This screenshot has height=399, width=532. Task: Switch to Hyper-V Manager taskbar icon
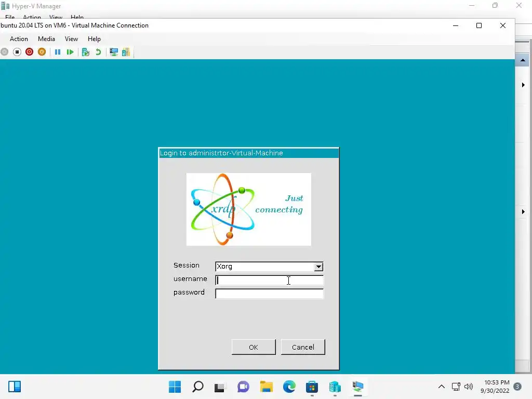(x=335, y=387)
